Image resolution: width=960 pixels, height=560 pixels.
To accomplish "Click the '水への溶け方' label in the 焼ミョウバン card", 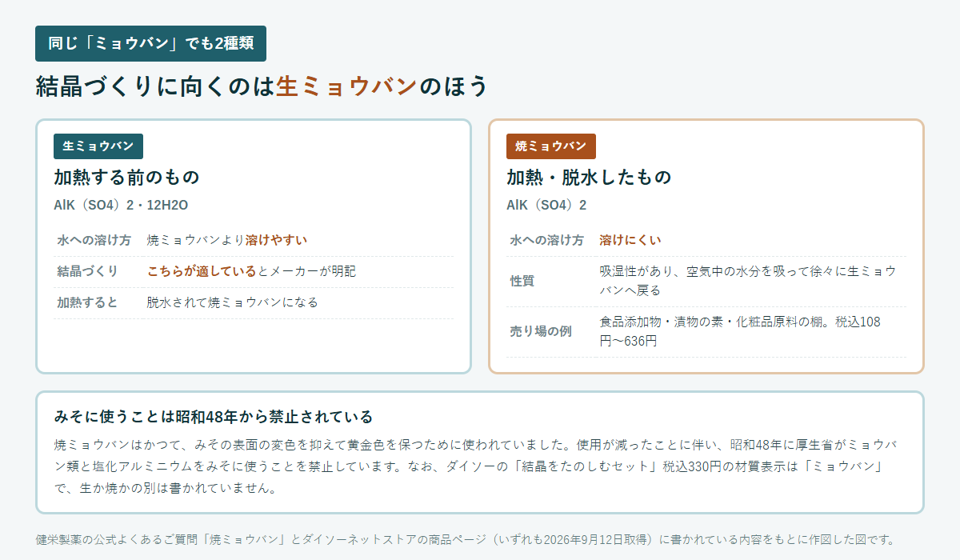I will 546,240.
